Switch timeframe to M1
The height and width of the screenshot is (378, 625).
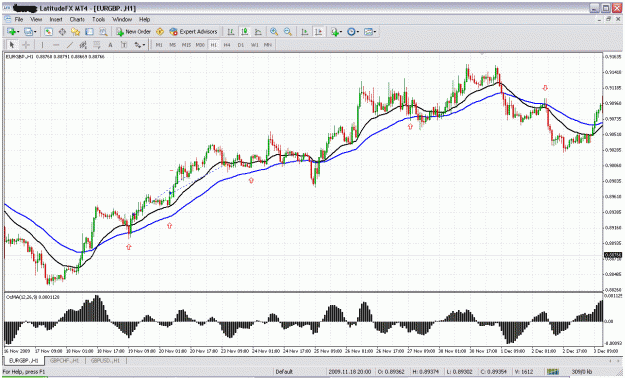point(159,45)
